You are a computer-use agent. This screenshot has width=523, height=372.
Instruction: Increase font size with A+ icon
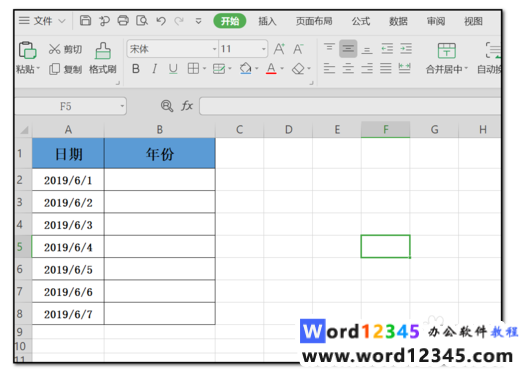pos(279,49)
